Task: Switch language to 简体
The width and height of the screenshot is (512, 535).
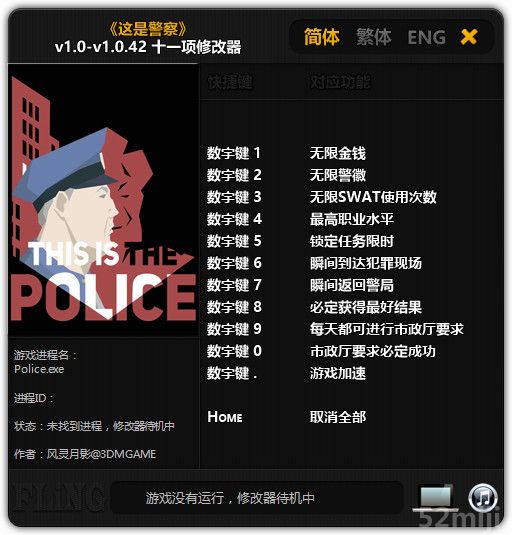Action: [322, 37]
